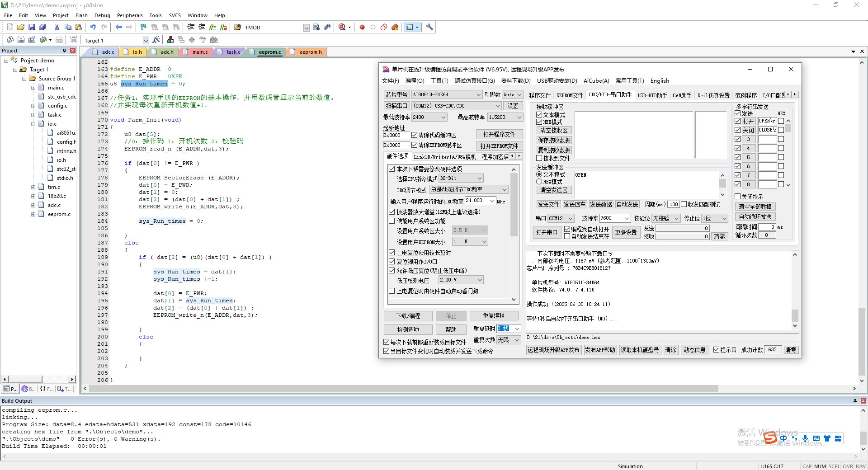Open the Target 1 selection dropdown
Image resolution: width=868 pixels, height=470 pixels.
point(146,40)
